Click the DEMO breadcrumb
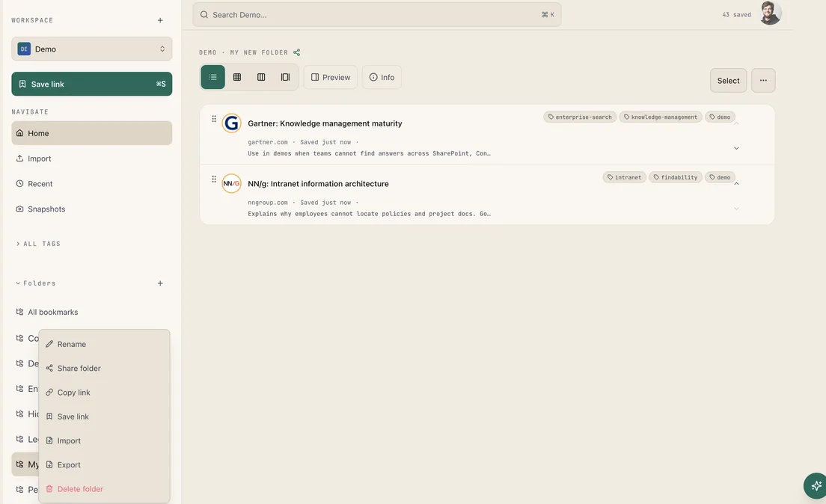 207,52
